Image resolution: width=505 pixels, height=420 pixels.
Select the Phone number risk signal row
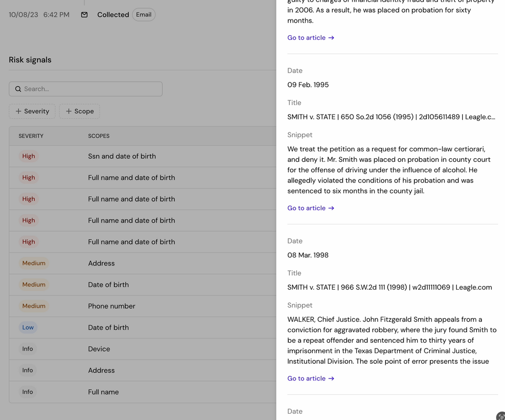(142, 306)
